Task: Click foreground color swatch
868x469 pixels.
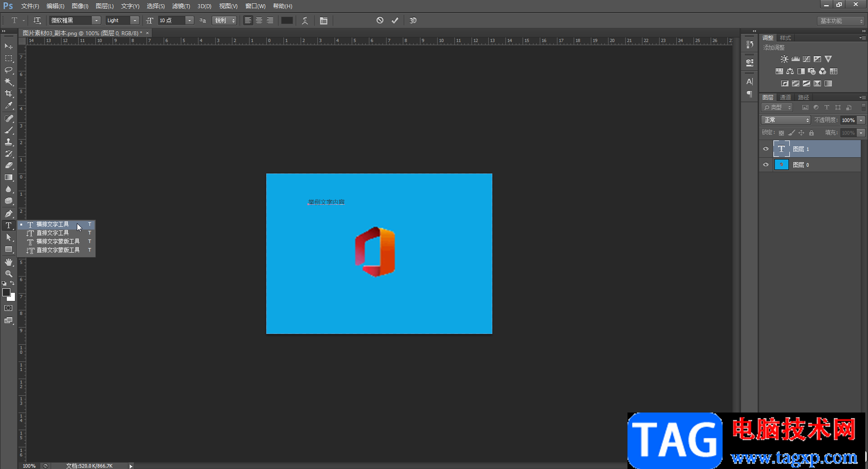Action: point(6,292)
